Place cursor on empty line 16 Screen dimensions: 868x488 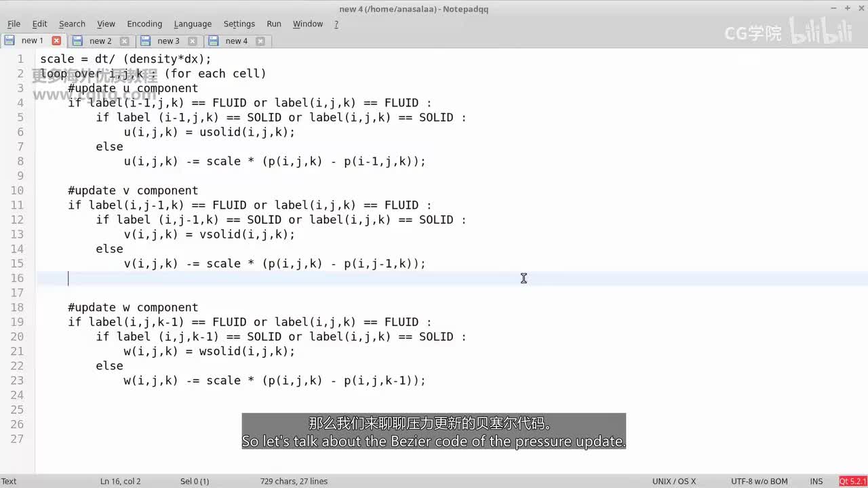pos(452,278)
